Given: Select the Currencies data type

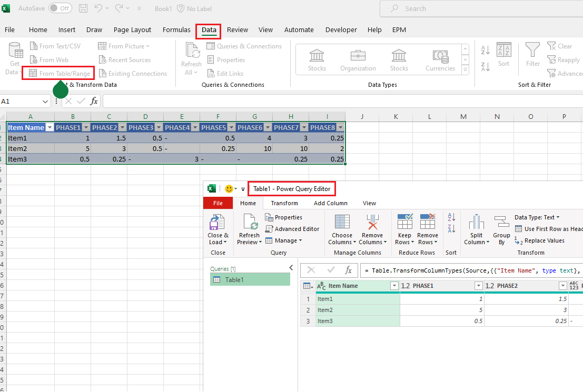Looking at the screenshot, I should (440, 60).
